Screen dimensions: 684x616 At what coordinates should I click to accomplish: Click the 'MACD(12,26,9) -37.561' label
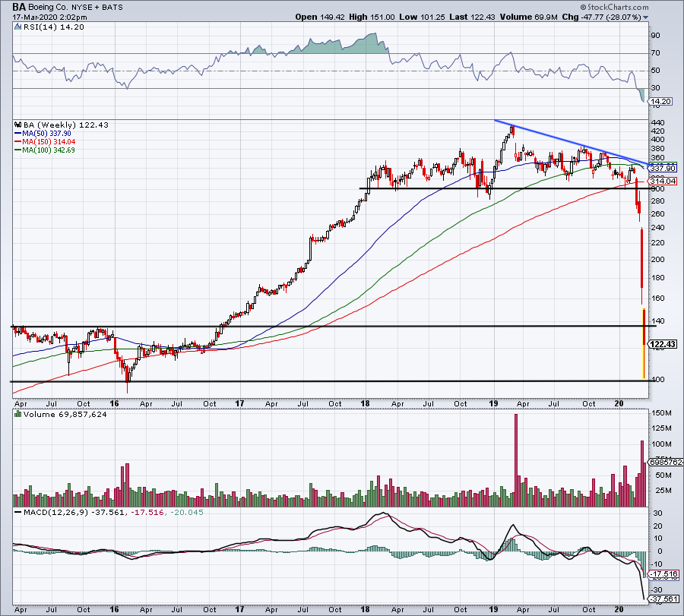pos(74,512)
